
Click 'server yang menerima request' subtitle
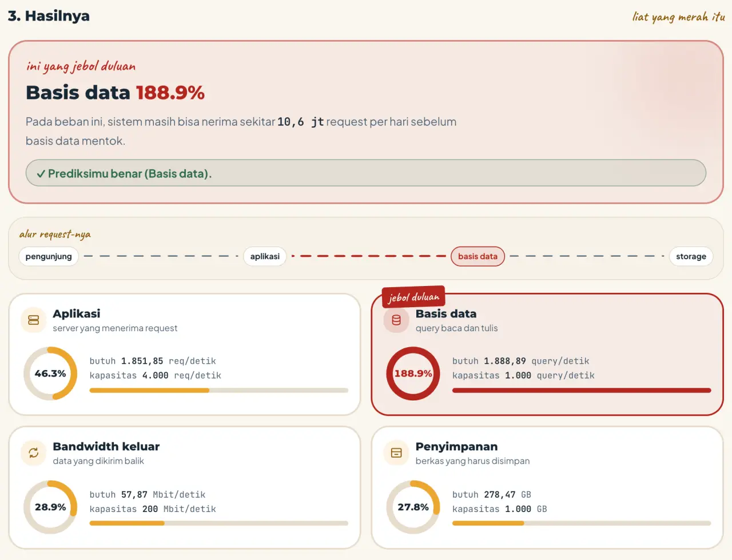pyautogui.click(x=115, y=328)
